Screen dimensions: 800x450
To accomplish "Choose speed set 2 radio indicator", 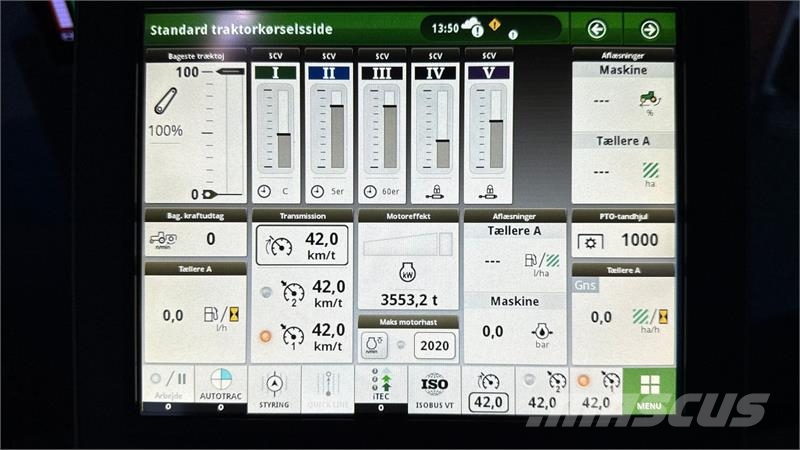I will [265, 293].
